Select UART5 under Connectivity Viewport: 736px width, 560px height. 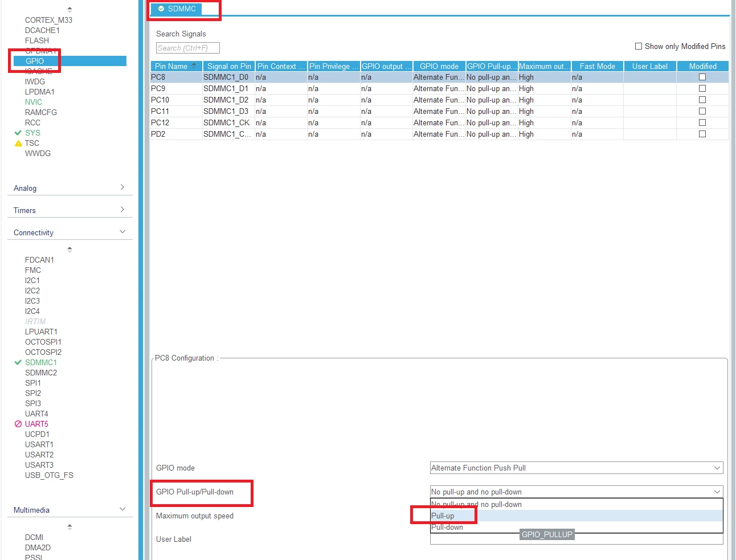(x=36, y=424)
